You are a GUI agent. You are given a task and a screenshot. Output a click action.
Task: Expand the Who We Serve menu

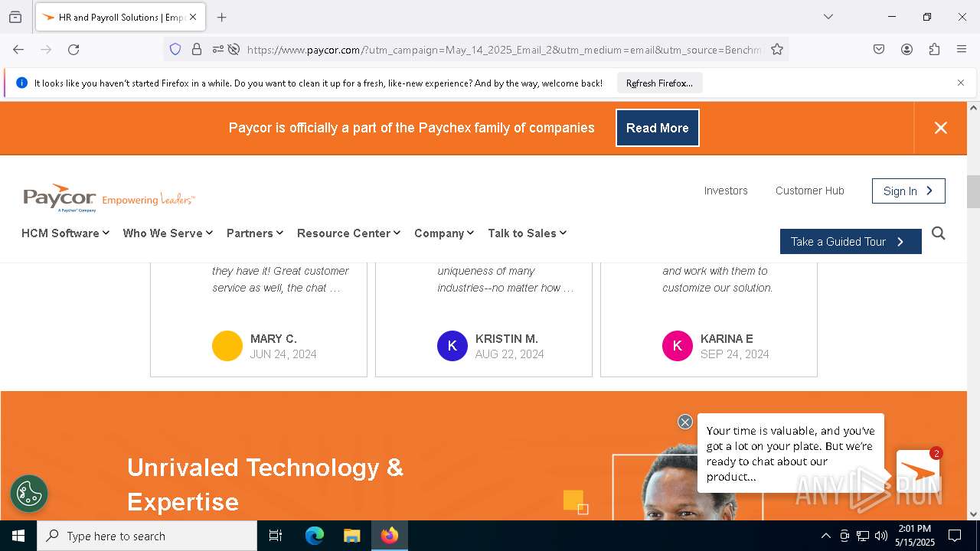pos(168,233)
